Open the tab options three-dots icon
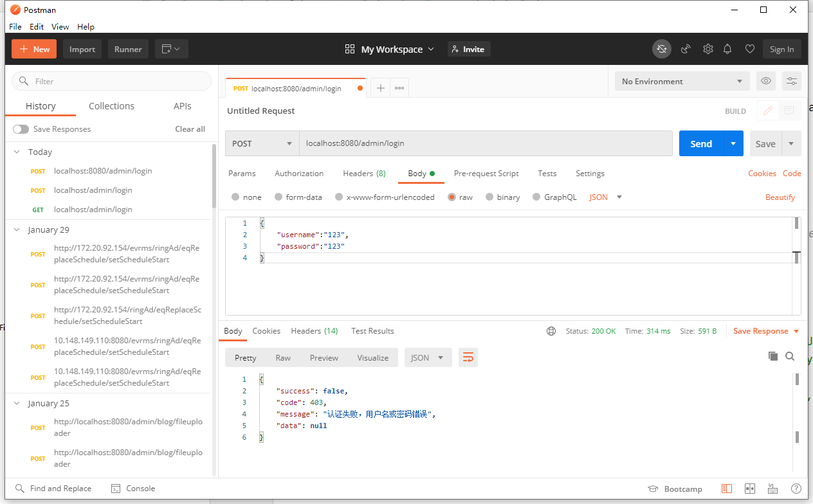The image size is (813, 504). coord(399,88)
